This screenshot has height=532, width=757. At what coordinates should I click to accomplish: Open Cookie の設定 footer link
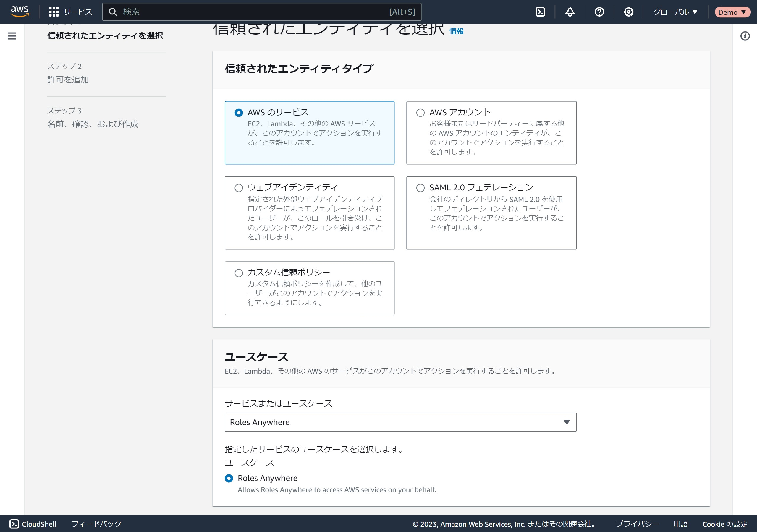point(725,524)
